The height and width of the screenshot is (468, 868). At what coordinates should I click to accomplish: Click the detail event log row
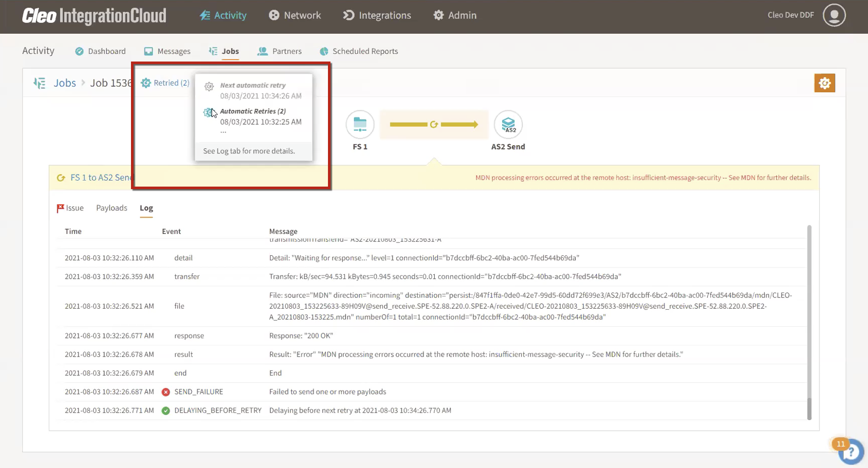click(x=431, y=258)
